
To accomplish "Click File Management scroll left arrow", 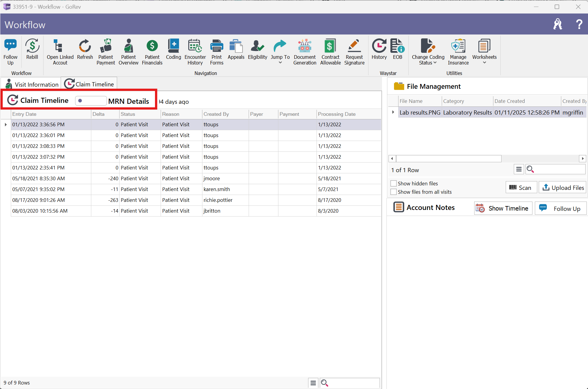I will tap(392, 158).
